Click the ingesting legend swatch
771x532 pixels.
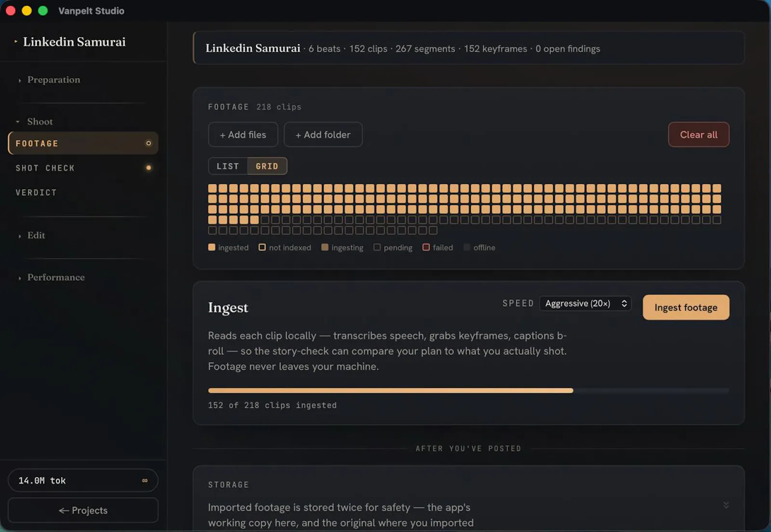click(325, 247)
